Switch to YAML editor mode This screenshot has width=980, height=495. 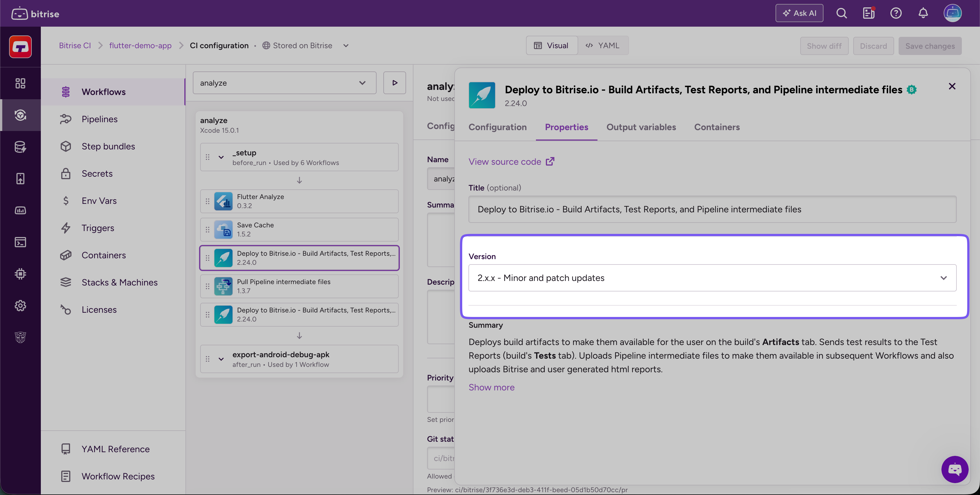pos(603,46)
